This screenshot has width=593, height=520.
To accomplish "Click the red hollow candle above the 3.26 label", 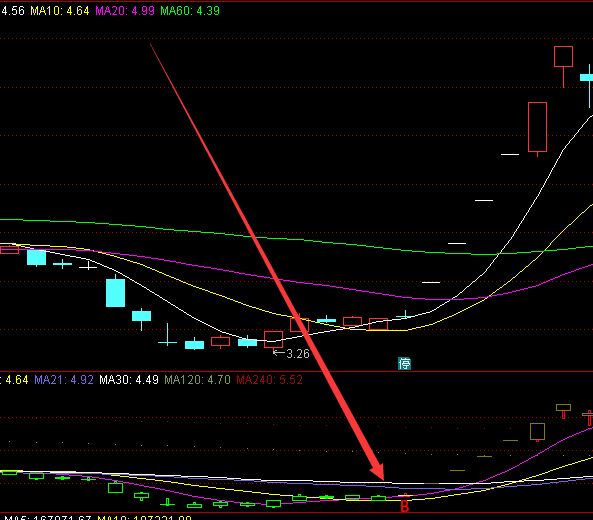I will 273,339.
